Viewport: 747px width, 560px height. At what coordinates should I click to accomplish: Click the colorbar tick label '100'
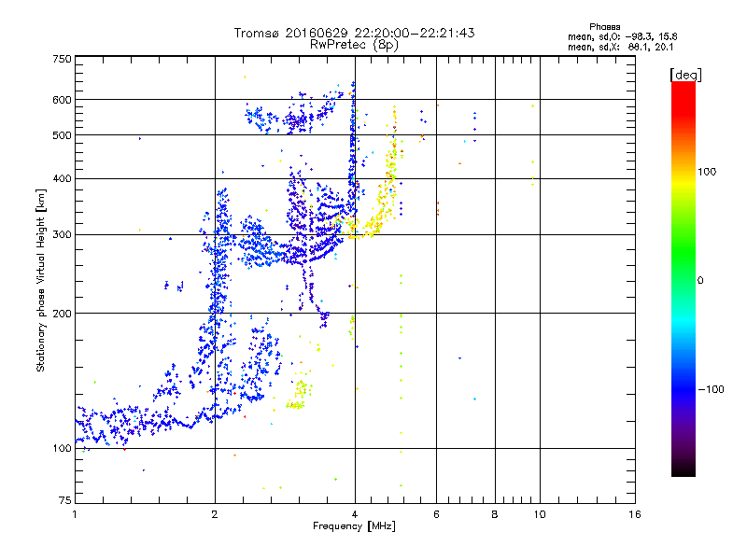coord(707,172)
